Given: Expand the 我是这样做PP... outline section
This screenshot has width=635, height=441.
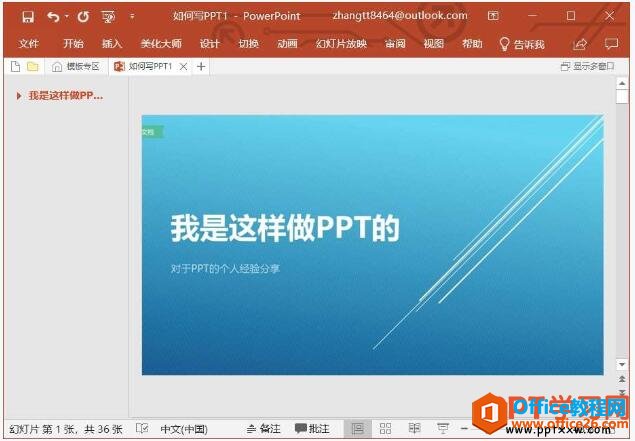Looking at the screenshot, I should pos(19,96).
